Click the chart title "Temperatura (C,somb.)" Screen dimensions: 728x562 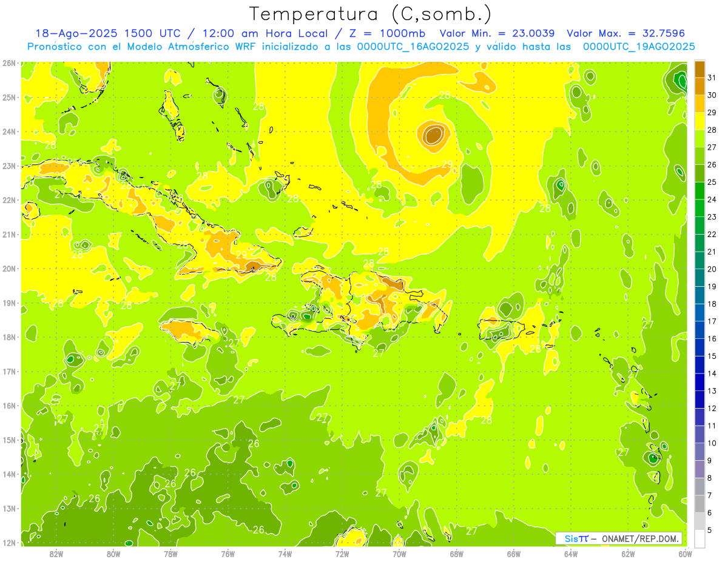pos(370,14)
